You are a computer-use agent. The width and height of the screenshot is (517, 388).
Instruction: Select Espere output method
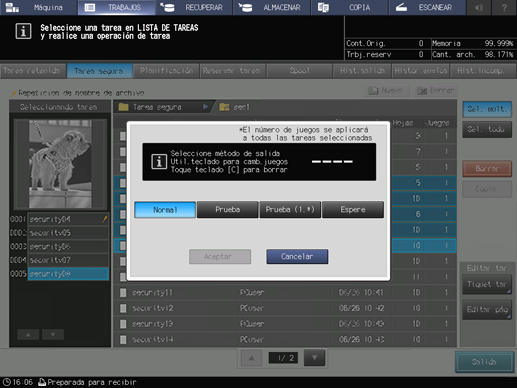[x=353, y=210]
